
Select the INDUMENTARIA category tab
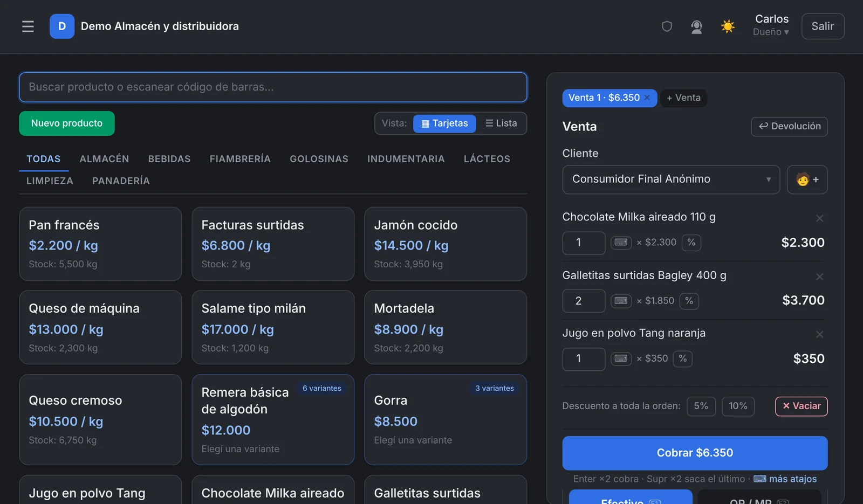tap(406, 159)
